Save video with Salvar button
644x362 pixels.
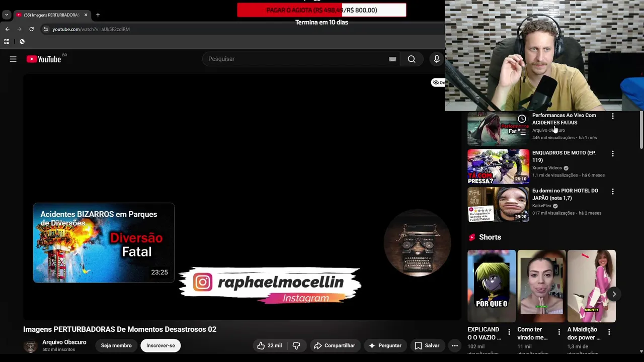point(427,345)
